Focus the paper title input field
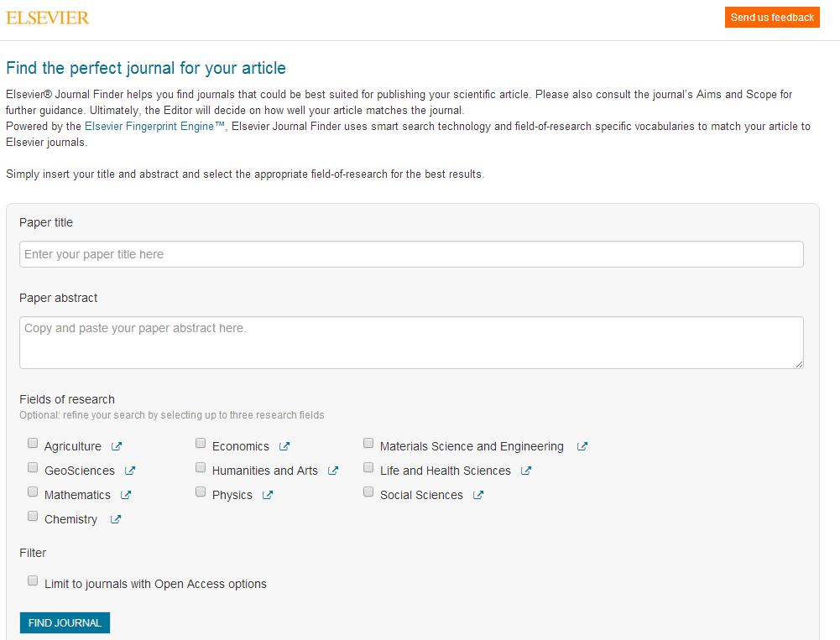Screen dimensions: 840x640 411,254
